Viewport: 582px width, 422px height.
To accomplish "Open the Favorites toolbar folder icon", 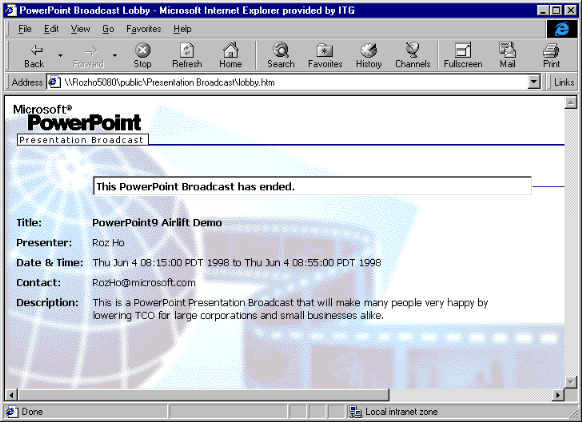I will pyautogui.click(x=325, y=50).
